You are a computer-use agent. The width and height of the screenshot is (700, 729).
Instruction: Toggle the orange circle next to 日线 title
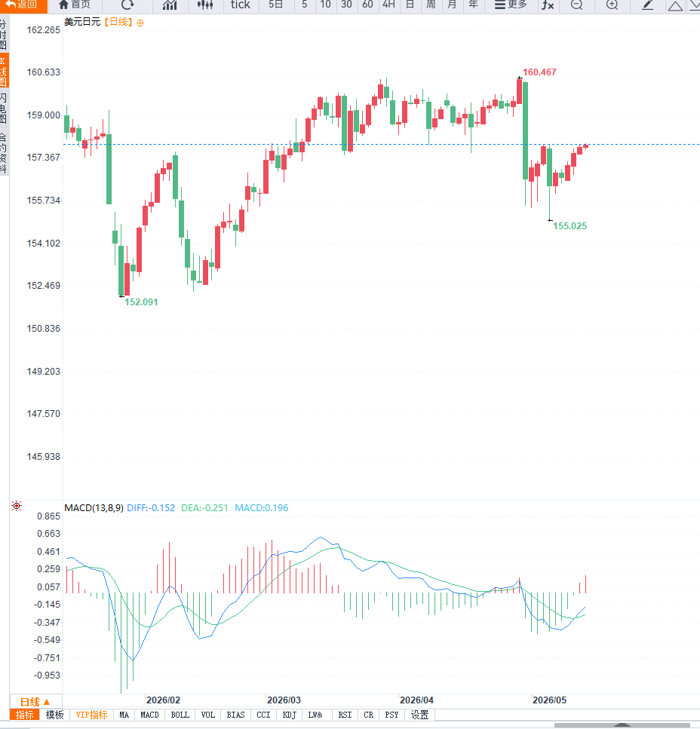coord(140,23)
